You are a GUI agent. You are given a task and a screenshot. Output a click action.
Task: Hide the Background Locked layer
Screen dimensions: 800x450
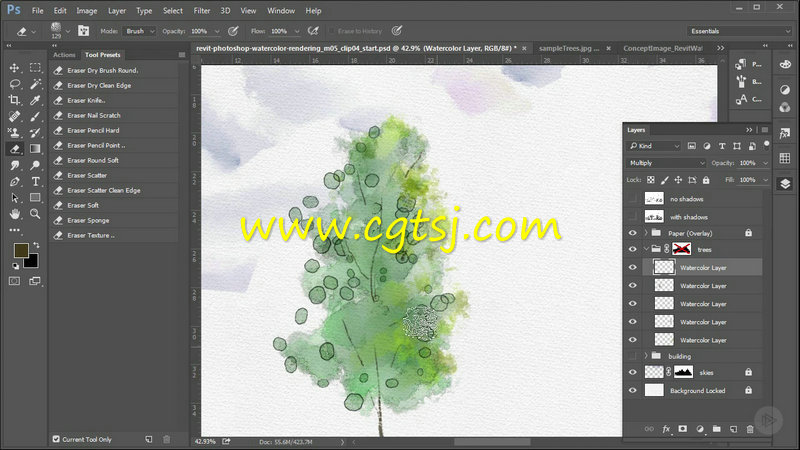[x=633, y=391]
